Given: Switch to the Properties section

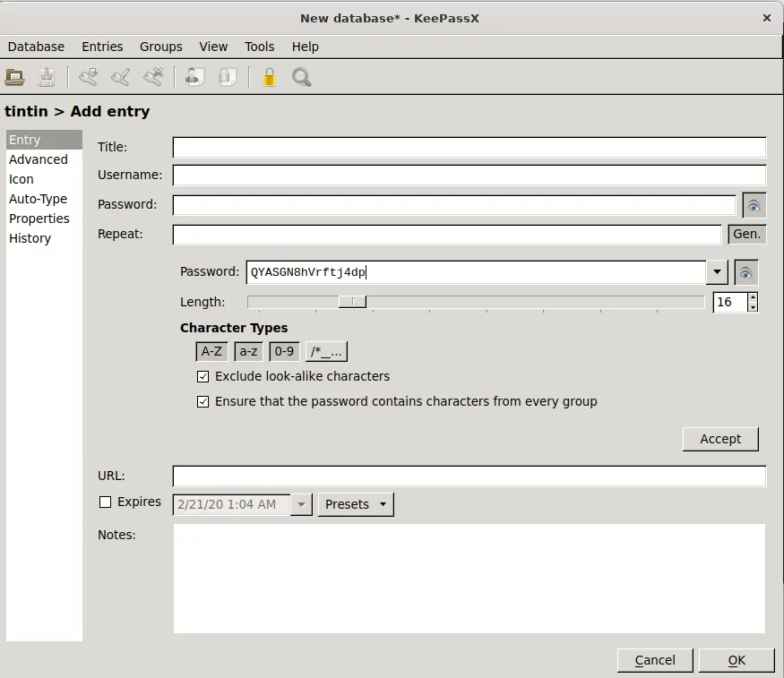Looking at the screenshot, I should click(44, 219).
